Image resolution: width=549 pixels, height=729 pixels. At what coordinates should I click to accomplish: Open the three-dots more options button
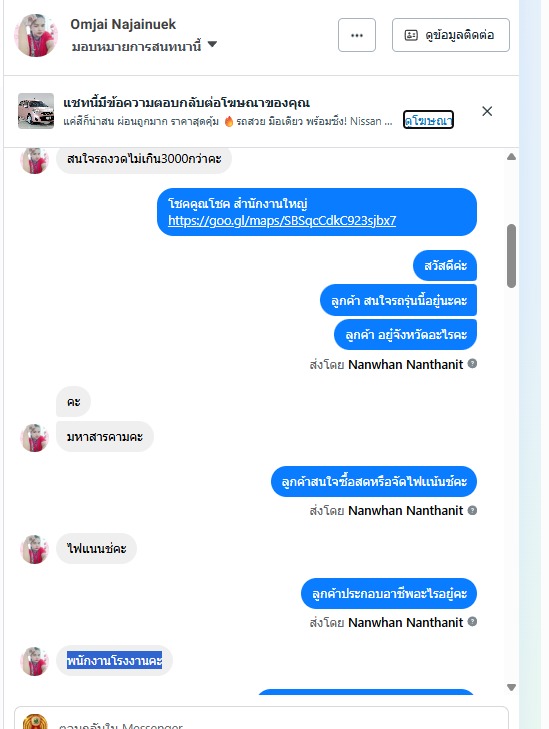click(357, 35)
